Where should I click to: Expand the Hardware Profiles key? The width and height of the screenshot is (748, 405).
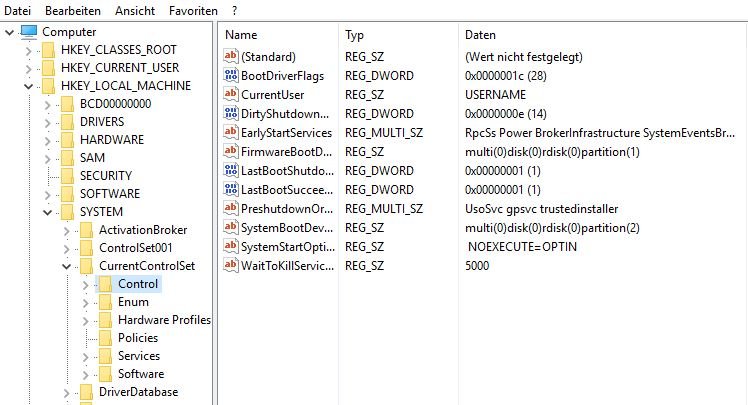pyautogui.click(x=86, y=321)
